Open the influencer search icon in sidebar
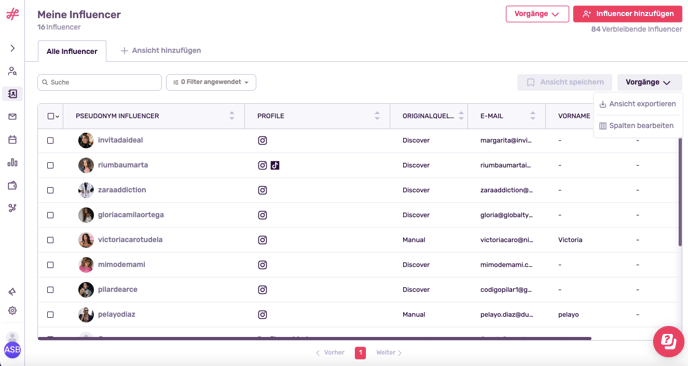The height and width of the screenshot is (366, 688). click(12, 71)
